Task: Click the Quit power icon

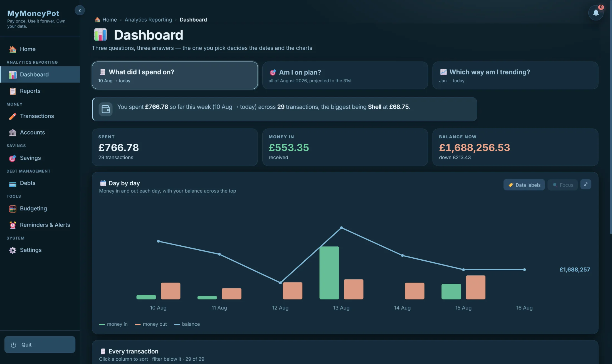Action: 13,345
